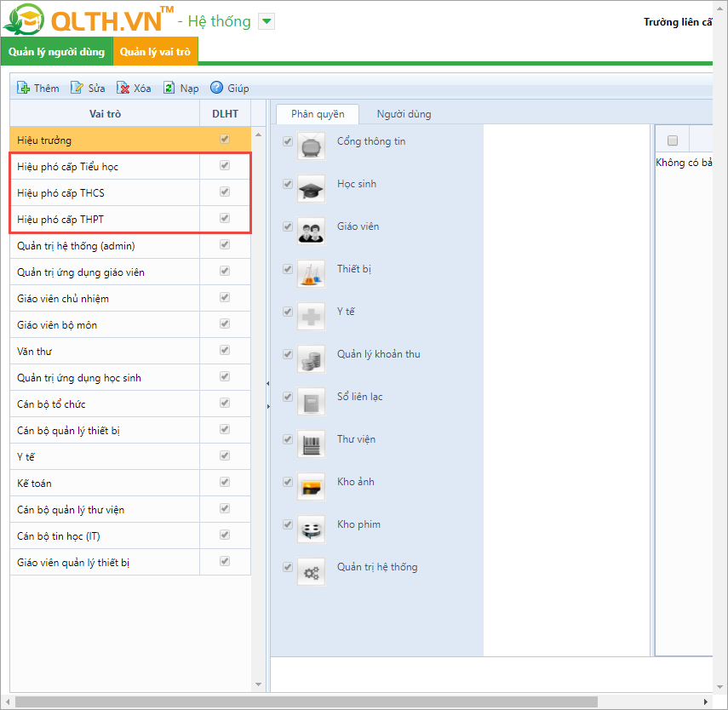Click the Sửa edit icon
The height and width of the screenshot is (710, 728).
coord(77,88)
